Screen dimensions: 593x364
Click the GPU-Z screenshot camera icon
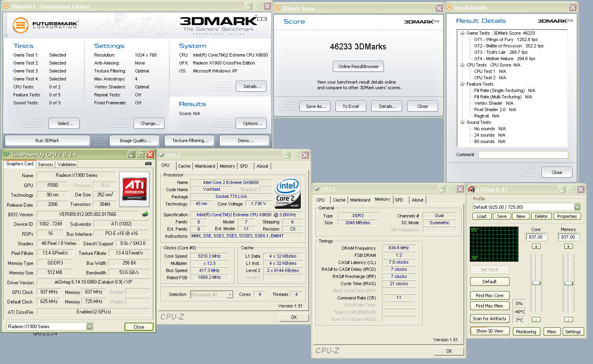pos(148,164)
